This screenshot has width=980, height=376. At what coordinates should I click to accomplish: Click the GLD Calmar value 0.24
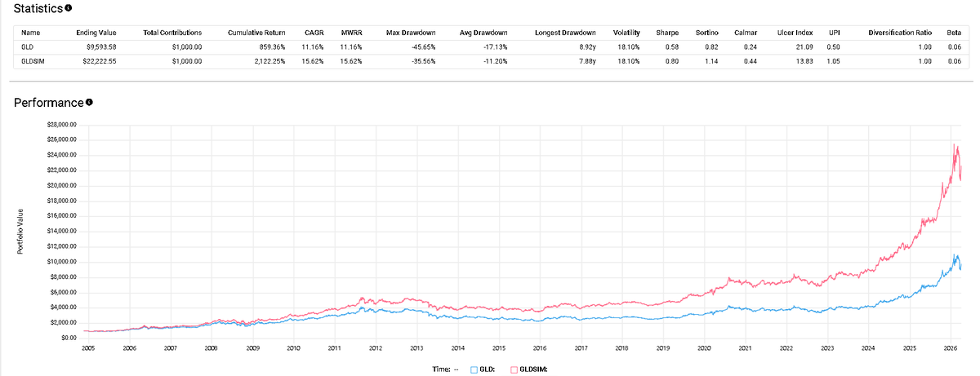(751, 48)
